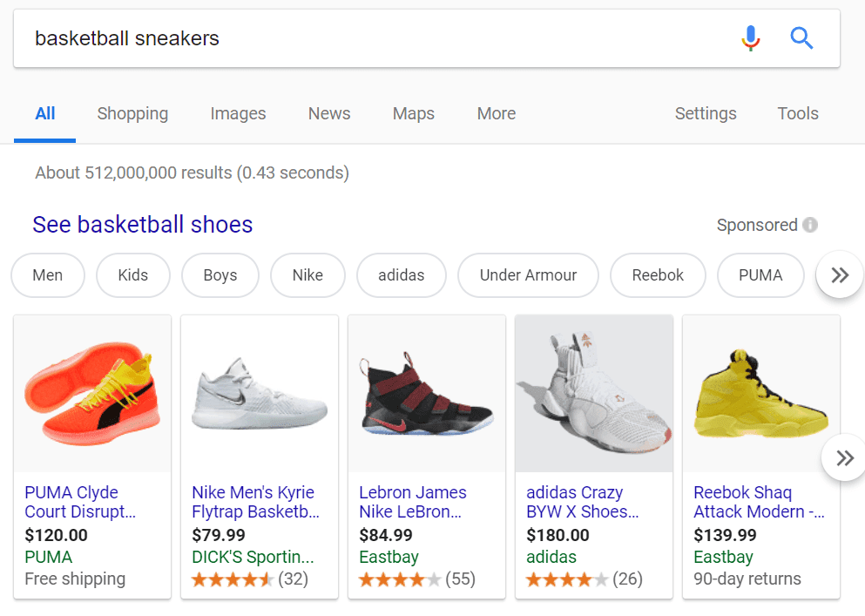Click the Sponsored info icon
This screenshot has width=865, height=616.
point(810,225)
